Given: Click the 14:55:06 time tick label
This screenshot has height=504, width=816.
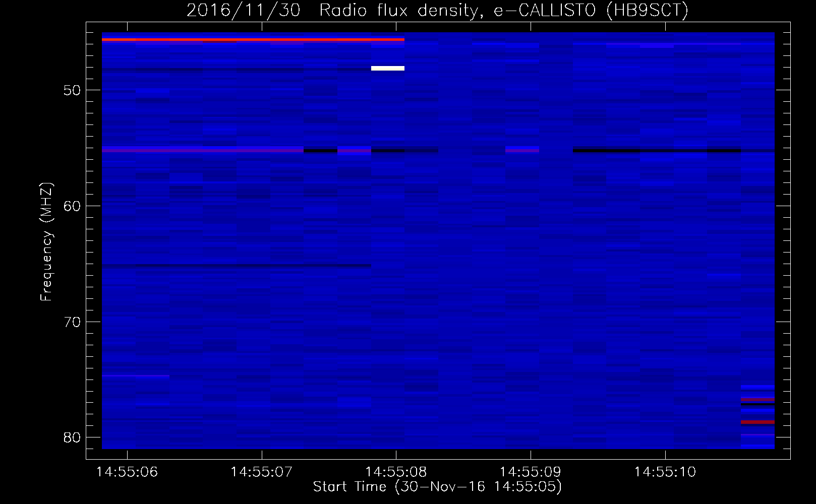Looking at the screenshot, I should pyautogui.click(x=127, y=472).
